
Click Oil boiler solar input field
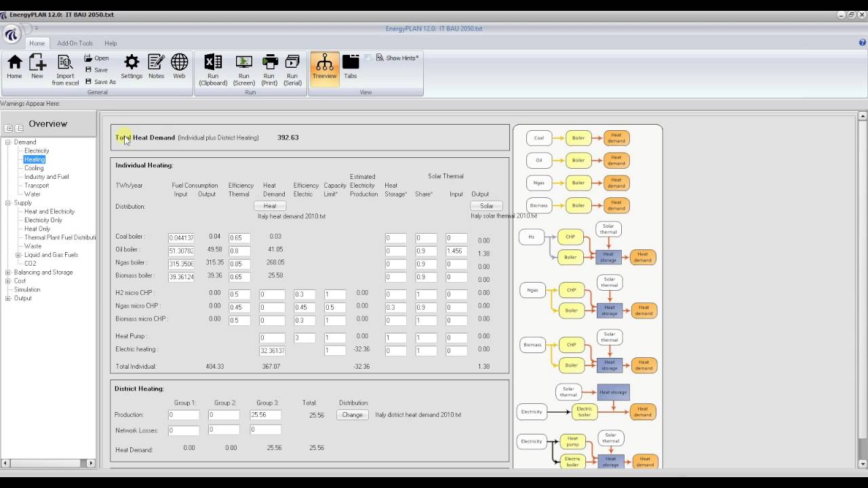coord(456,251)
